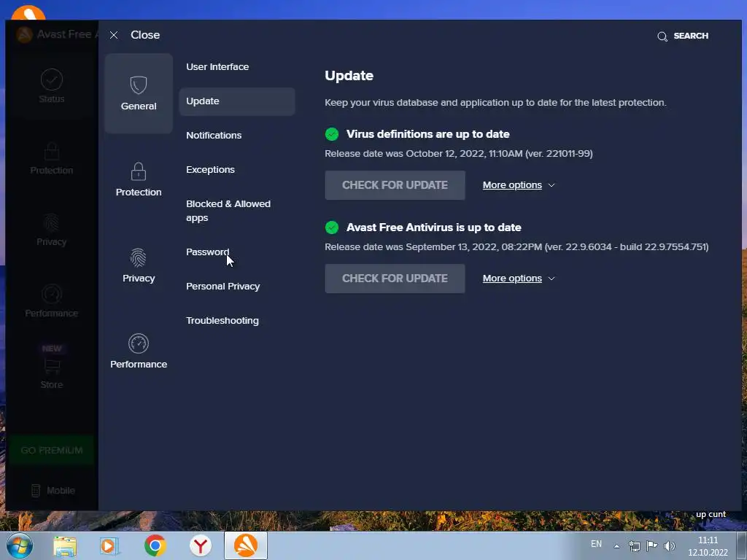The height and width of the screenshot is (560, 747).
Task: Click the EN language indicator
Action: tap(596, 544)
